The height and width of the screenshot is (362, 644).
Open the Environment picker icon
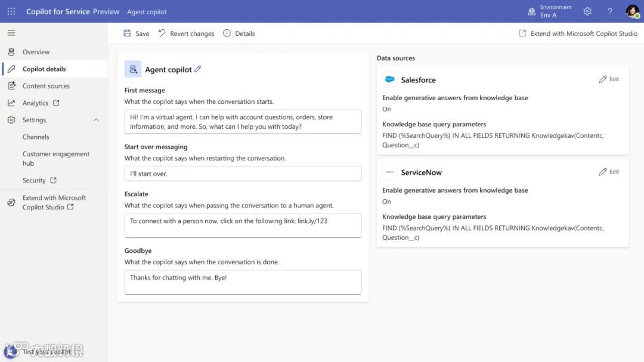(531, 11)
